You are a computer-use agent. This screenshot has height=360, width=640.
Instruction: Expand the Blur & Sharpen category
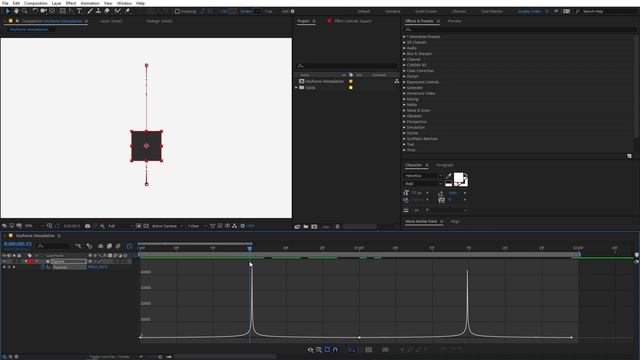[x=404, y=53]
